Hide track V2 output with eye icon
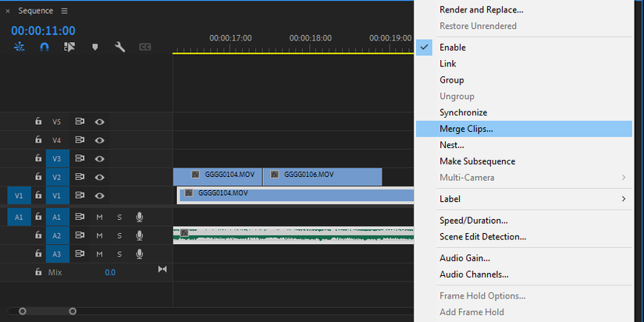The width and height of the screenshot is (644, 322). pyautogui.click(x=99, y=177)
